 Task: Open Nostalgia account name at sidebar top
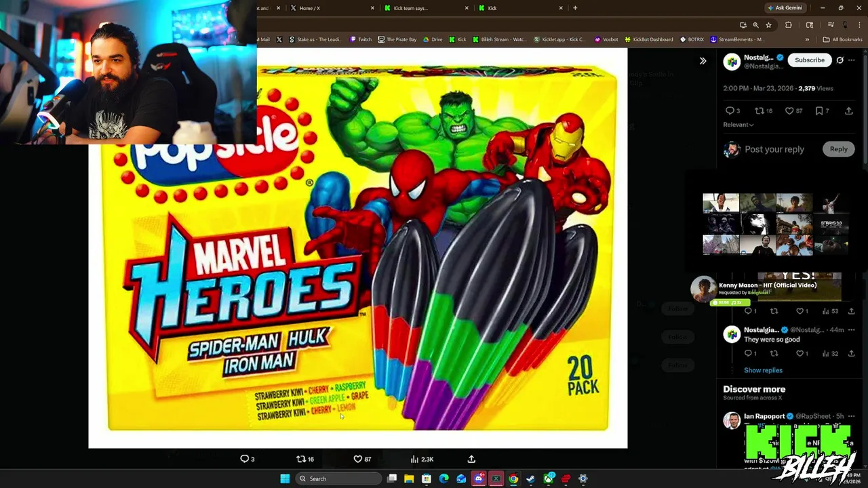[759, 58]
